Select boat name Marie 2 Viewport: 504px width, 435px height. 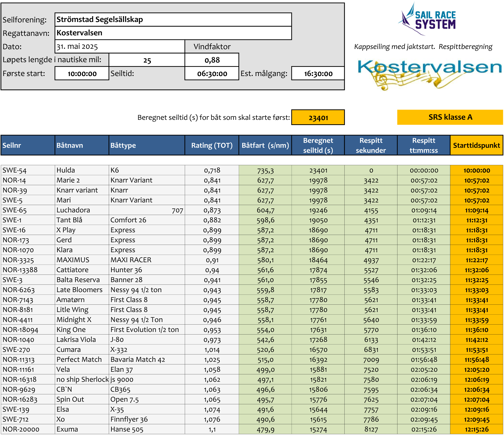pos(82,180)
